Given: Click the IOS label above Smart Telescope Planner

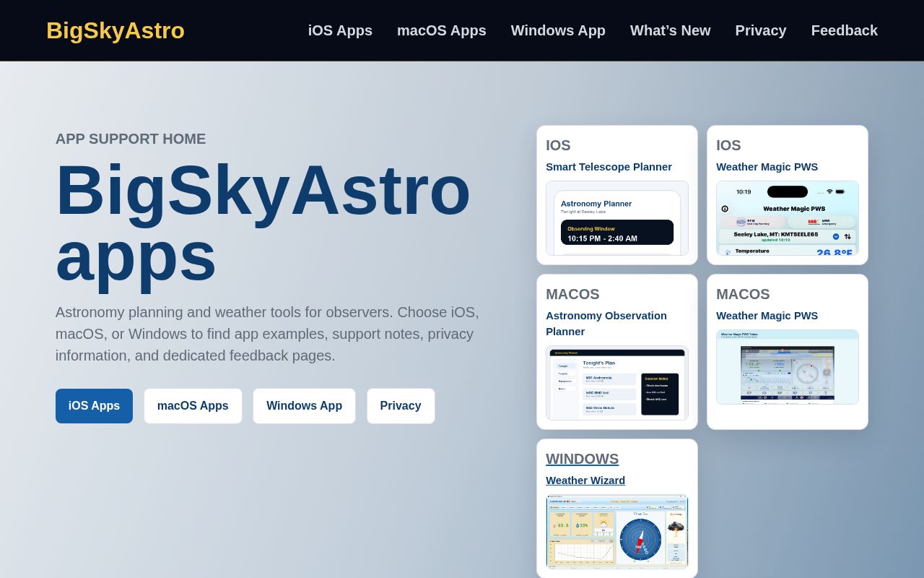Looking at the screenshot, I should (x=558, y=145).
